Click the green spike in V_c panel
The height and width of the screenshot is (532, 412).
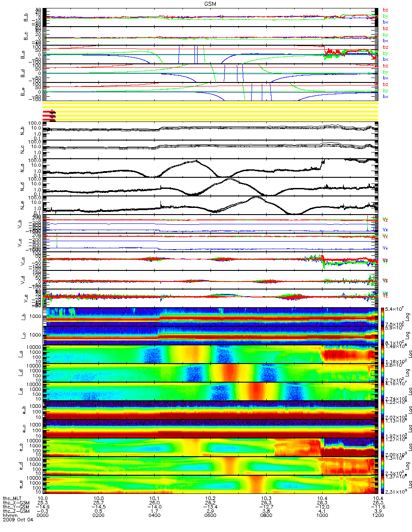[57, 242]
